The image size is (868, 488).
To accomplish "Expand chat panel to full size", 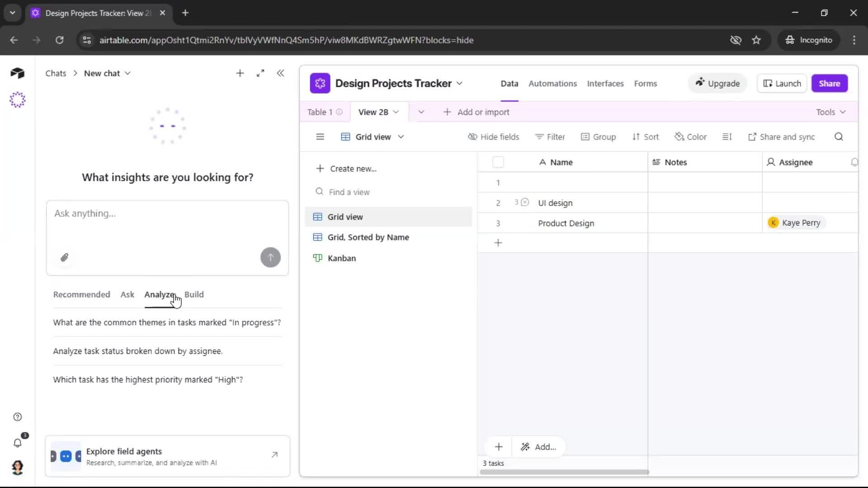I will 260,73.
